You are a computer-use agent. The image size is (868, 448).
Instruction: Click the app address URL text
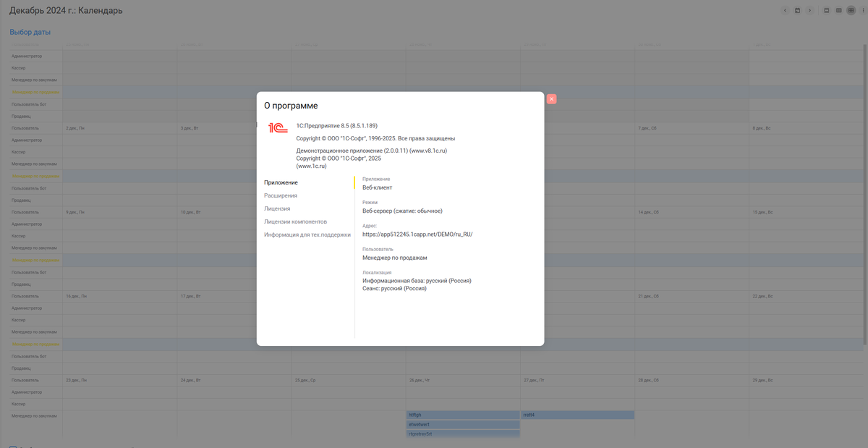pyautogui.click(x=417, y=234)
